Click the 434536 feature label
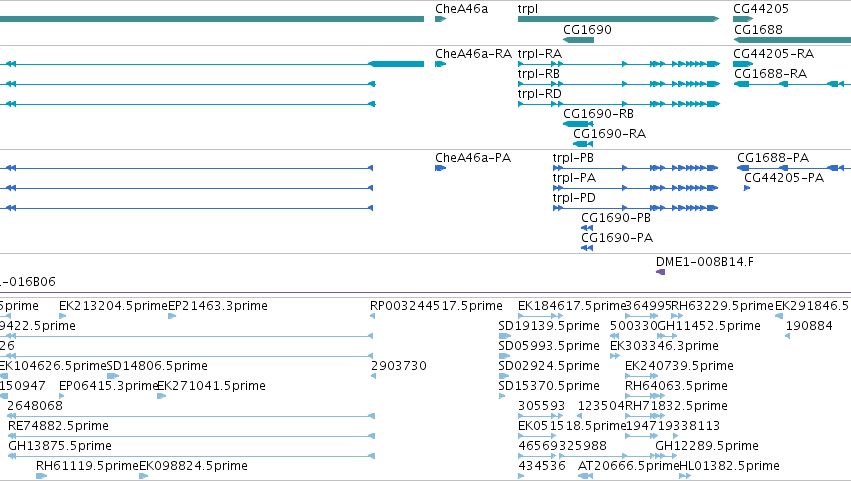 point(542,466)
